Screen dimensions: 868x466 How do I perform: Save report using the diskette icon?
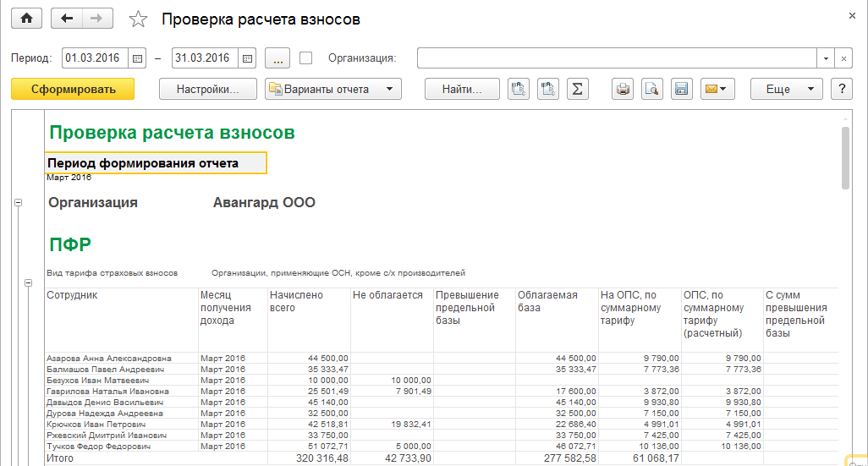681,89
